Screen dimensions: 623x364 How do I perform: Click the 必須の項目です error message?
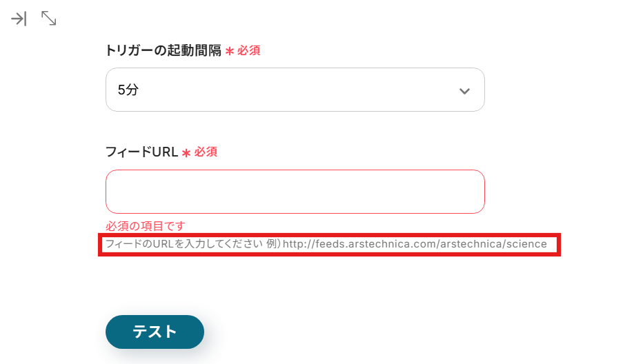click(146, 226)
